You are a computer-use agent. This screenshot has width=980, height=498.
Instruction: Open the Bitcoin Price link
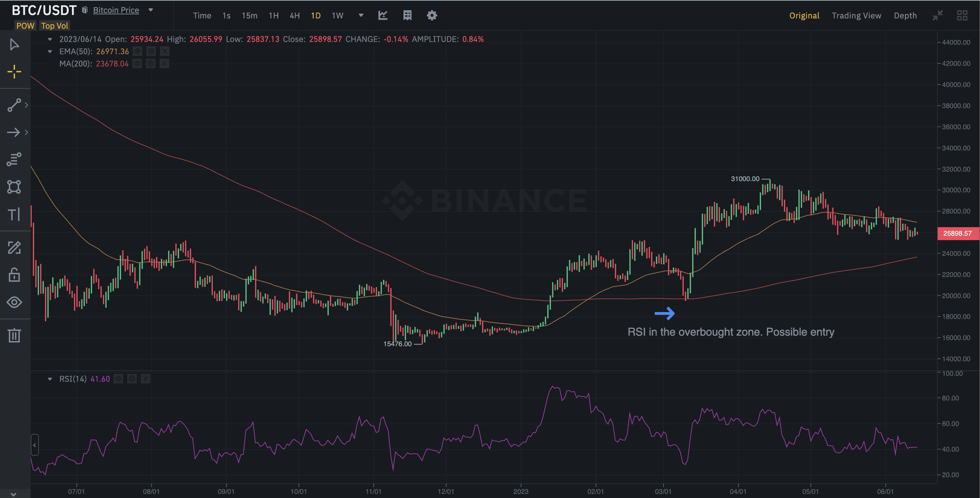(x=116, y=10)
